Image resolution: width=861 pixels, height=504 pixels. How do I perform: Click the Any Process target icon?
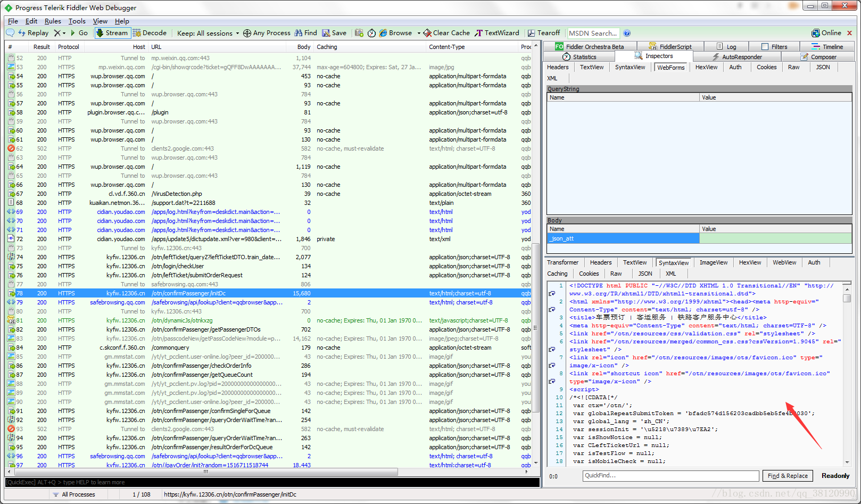click(x=247, y=33)
